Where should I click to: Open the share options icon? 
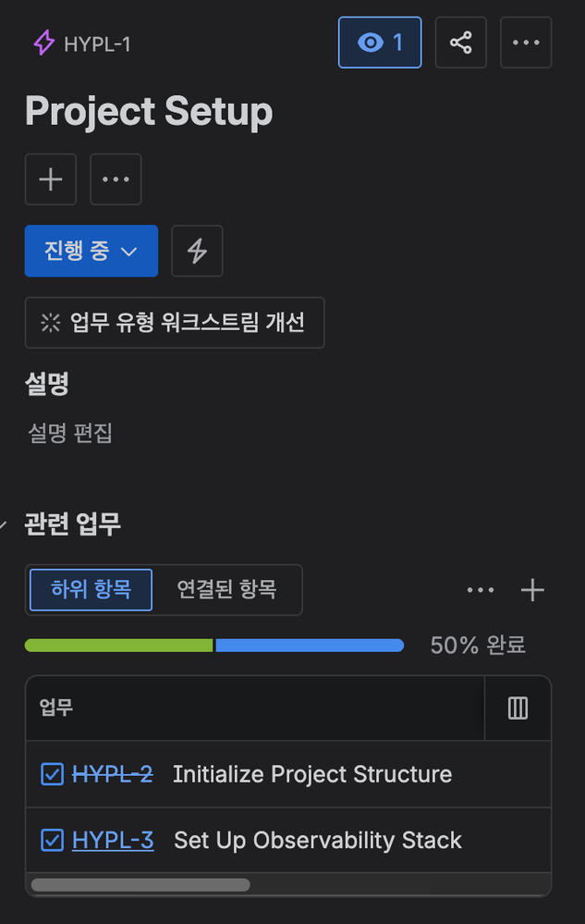coord(460,42)
